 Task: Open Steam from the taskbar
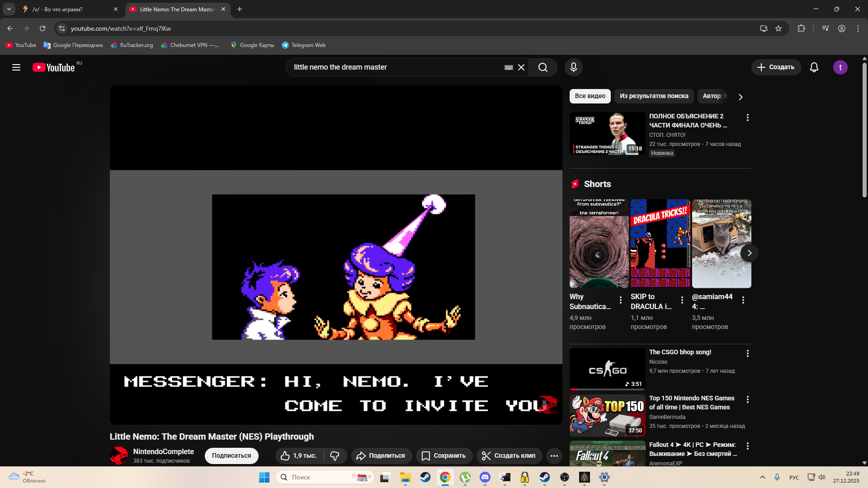425,477
